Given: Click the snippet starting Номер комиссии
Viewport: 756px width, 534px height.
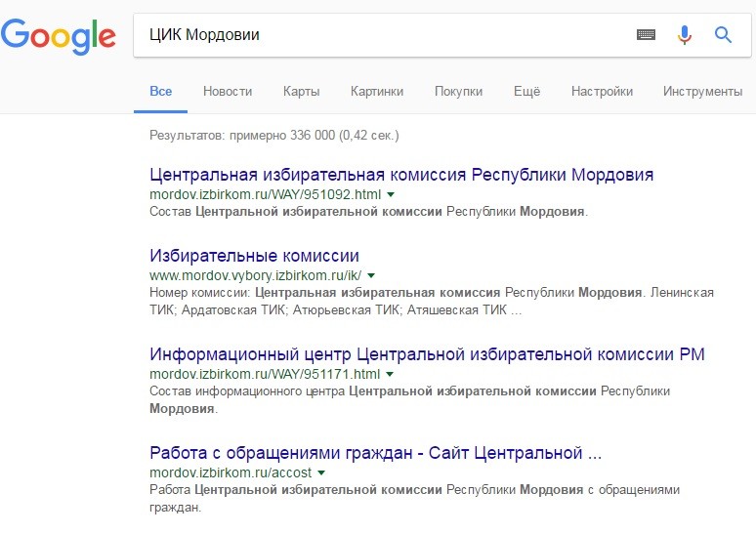Looking at the screenshot, I should (x=432, y=302).
